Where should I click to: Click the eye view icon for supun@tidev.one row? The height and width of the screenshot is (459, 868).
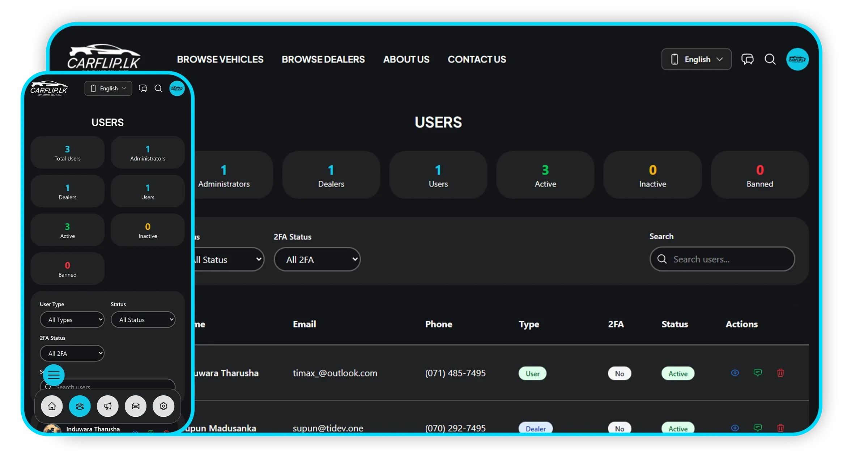735,428
